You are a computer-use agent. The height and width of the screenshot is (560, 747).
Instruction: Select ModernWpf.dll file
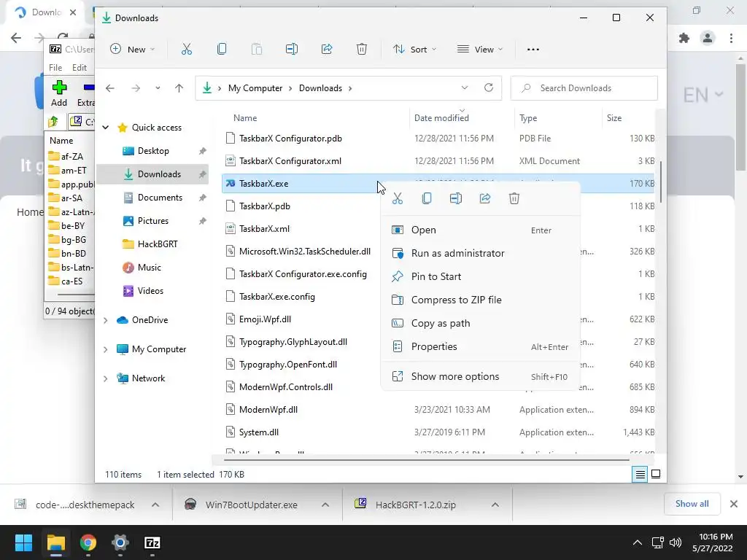tap(268, 410)
